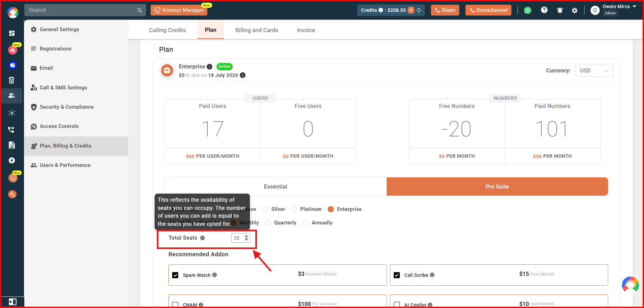Viewport: 644px width, 308px height.
Task: Click the refresh credits icon
Action: 419,10
